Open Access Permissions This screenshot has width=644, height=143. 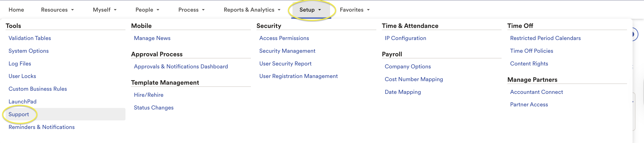click(284, 38)
